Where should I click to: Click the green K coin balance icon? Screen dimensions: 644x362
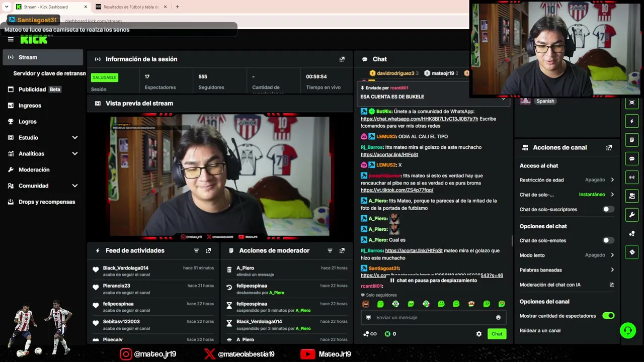(x=387, y=334)
